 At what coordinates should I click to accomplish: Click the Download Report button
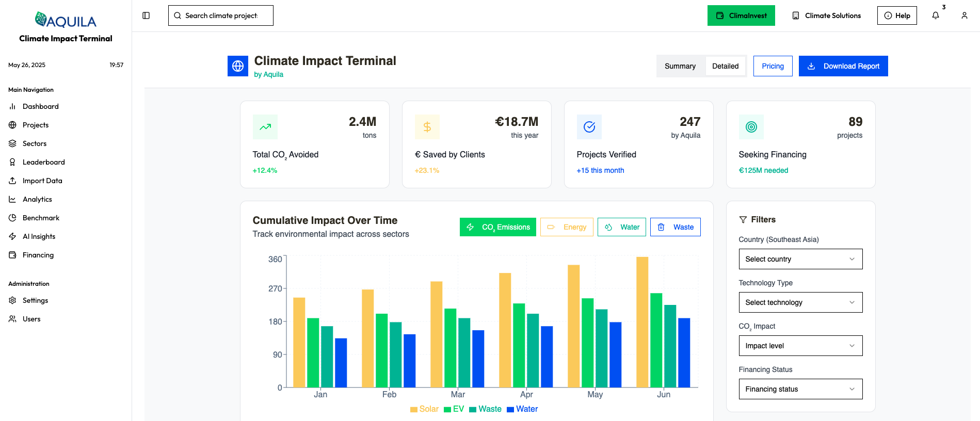pos(843,66)
